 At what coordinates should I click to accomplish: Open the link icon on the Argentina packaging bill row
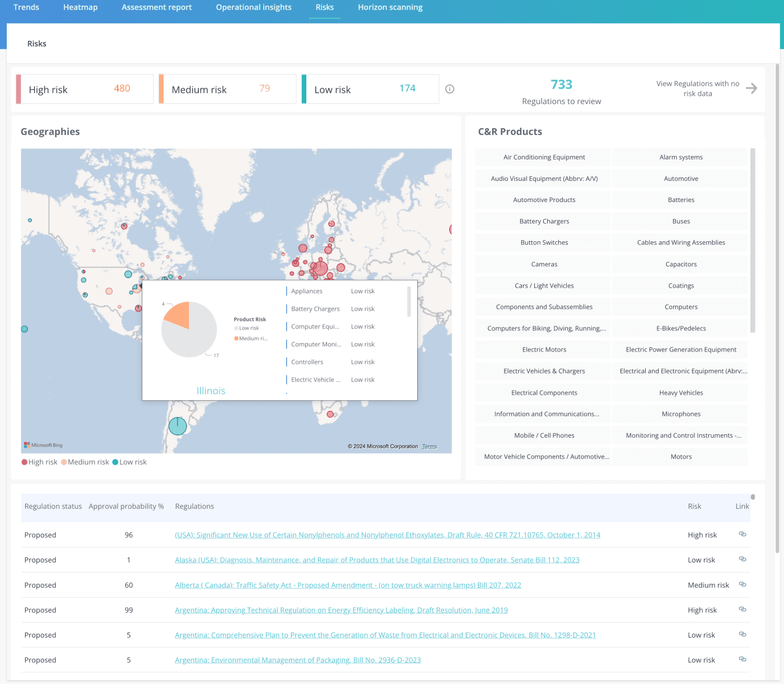[x=743, y=659]
